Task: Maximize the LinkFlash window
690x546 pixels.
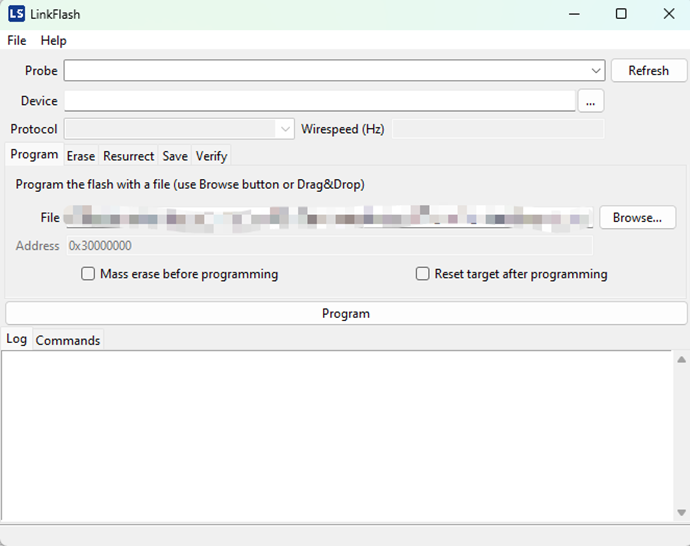Action: click(x=621, y=14)
